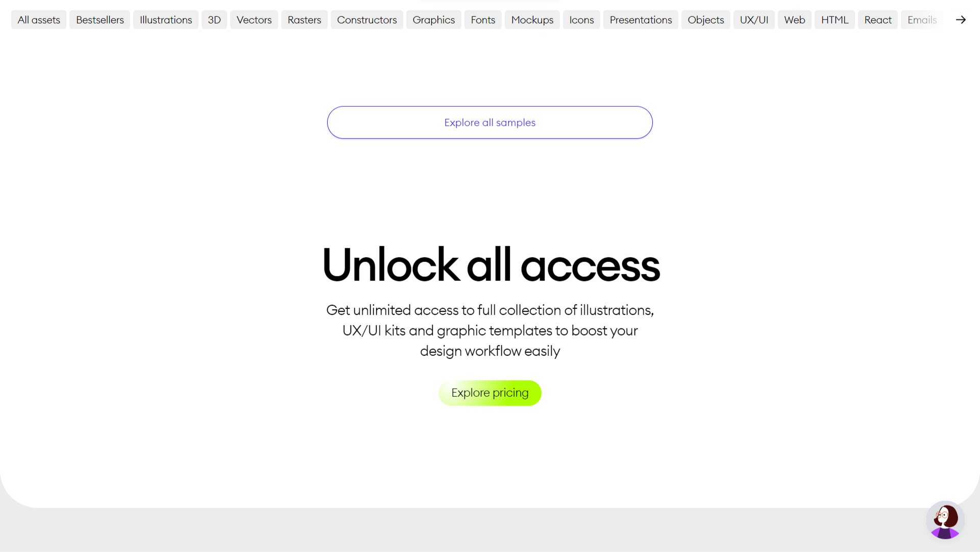The image size is (980, 552).
Task: Select the All assets category
Action: (39, 20)
